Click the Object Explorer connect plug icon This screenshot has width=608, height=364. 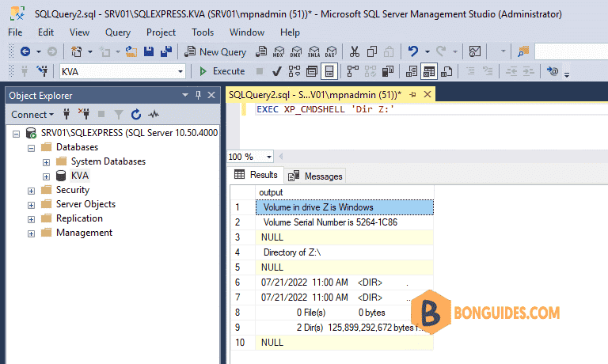pyautogui.click(x=66, y=115)
